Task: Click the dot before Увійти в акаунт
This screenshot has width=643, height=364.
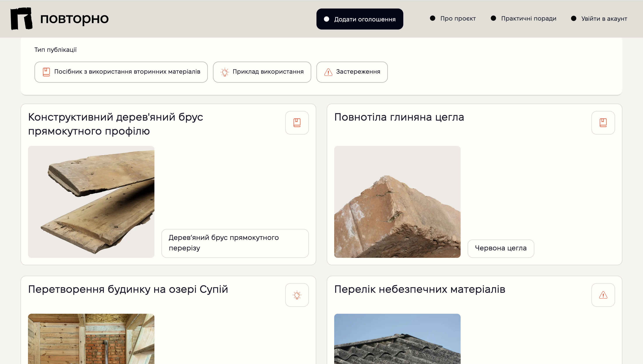Action: point(573,19)
